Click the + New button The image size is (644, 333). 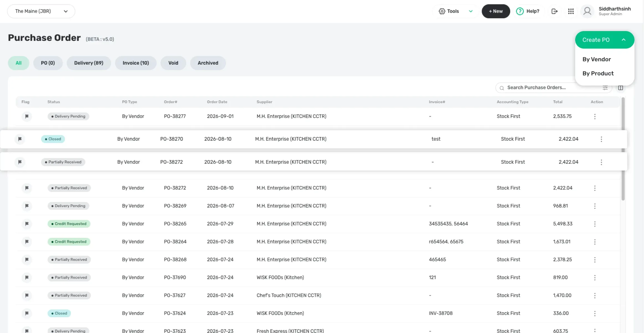(496, 11)
